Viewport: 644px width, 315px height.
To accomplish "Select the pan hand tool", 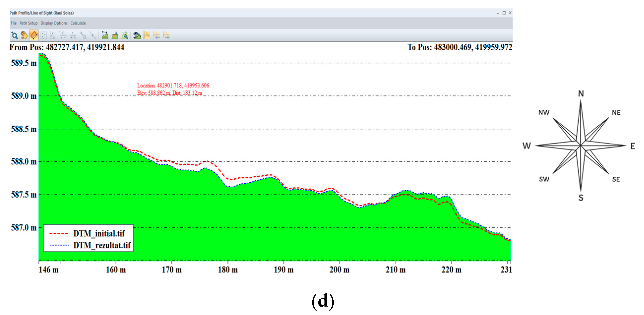I will click(x=24, y=35).
